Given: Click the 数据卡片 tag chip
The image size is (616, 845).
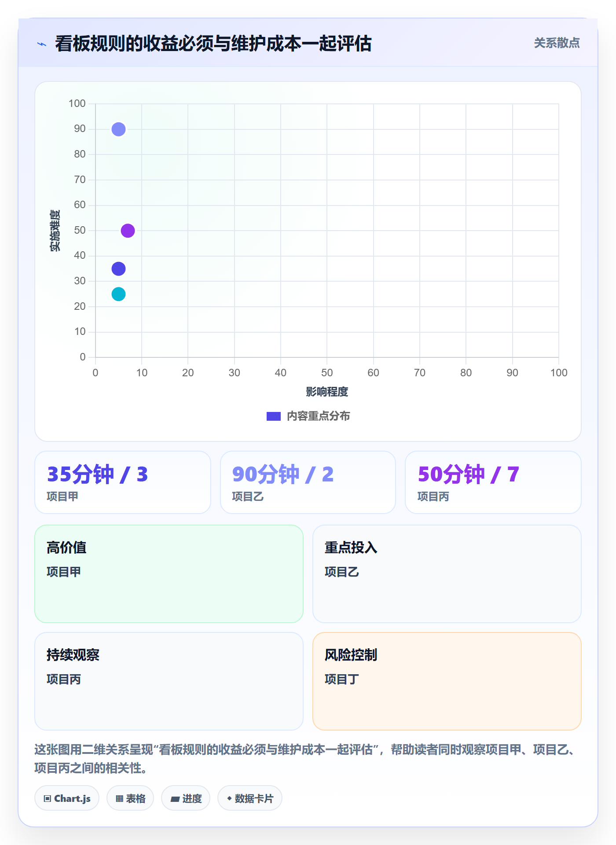Looking at the screenshot, I should point(250,798).
